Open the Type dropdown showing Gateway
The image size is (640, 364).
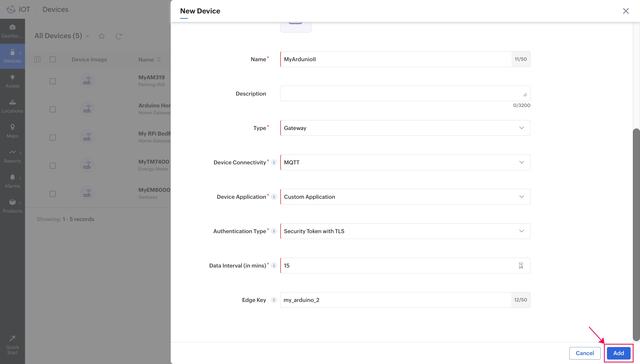coord(405,128)
